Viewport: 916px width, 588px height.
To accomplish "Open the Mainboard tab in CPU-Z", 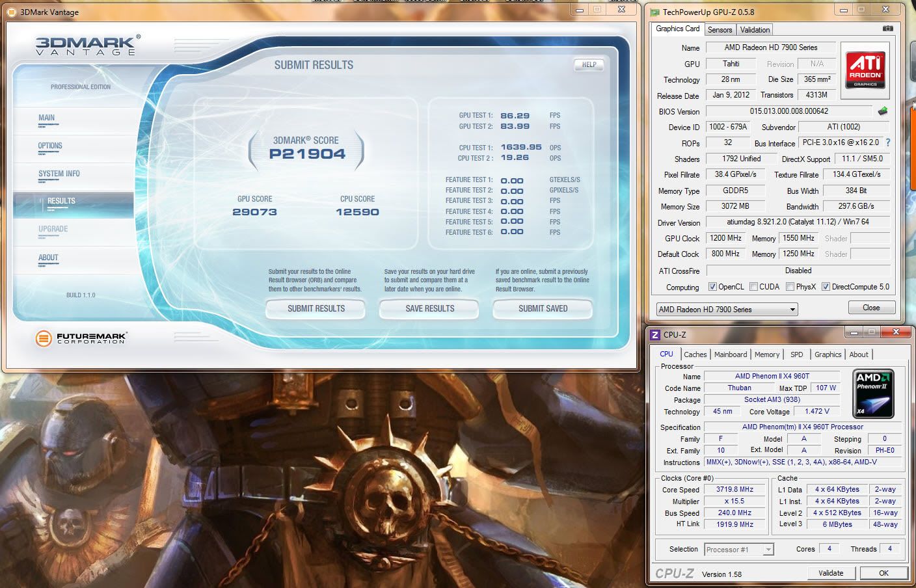I will coord(731,354).
